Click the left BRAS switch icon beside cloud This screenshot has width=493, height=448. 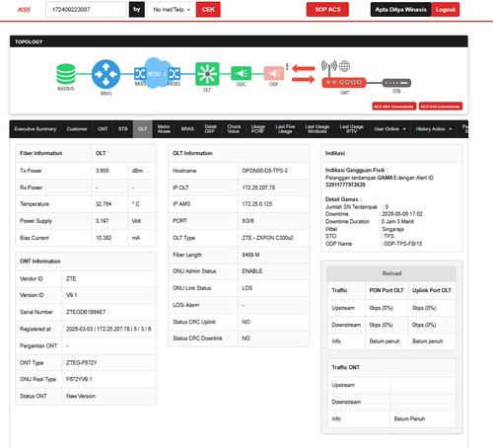click(x=140, y=74)
